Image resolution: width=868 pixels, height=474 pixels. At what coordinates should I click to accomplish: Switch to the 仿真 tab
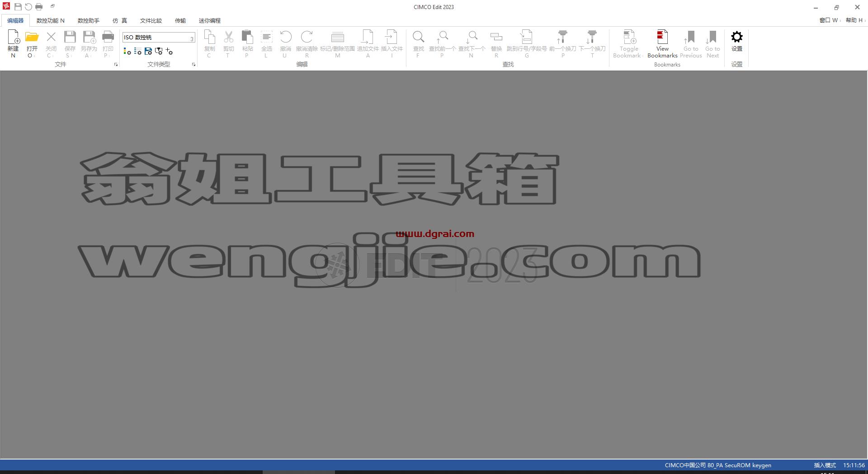tap(120, 21)
